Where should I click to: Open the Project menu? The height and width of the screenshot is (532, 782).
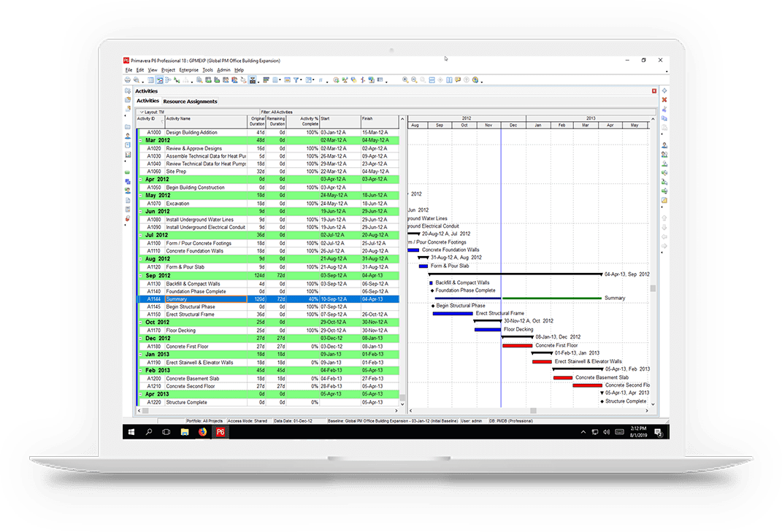[x=168, y=70]
